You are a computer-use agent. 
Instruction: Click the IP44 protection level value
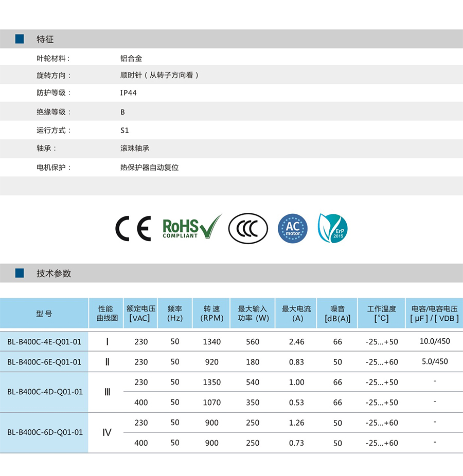coord(128,93)
